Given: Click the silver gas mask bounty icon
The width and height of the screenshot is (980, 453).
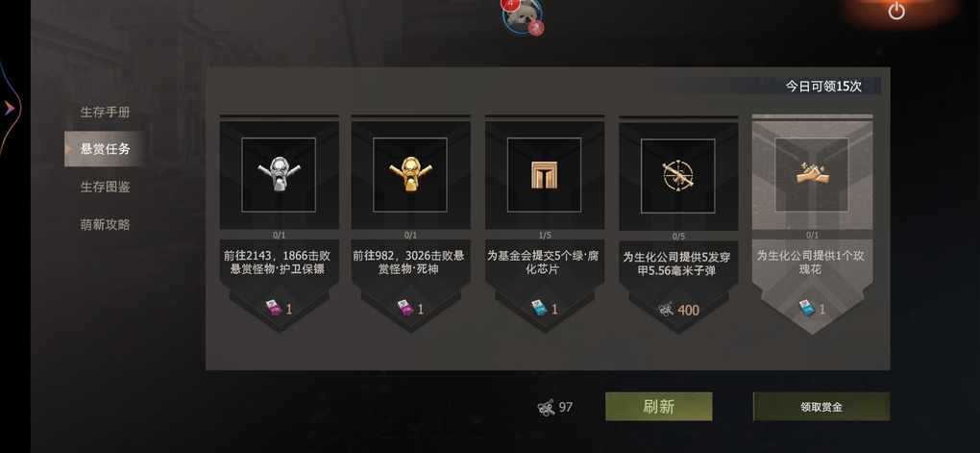Looking at the screenshot, I should tap(279, 175).
